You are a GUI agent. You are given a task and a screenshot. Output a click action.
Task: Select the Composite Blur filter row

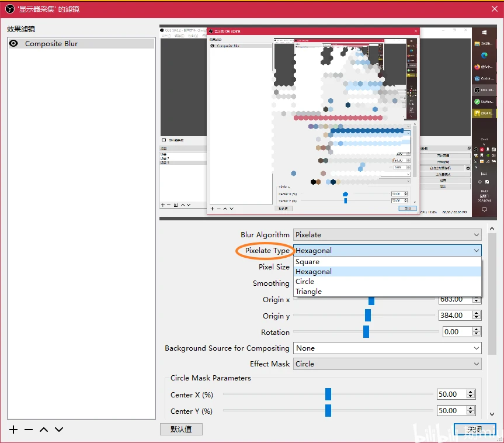81,43
